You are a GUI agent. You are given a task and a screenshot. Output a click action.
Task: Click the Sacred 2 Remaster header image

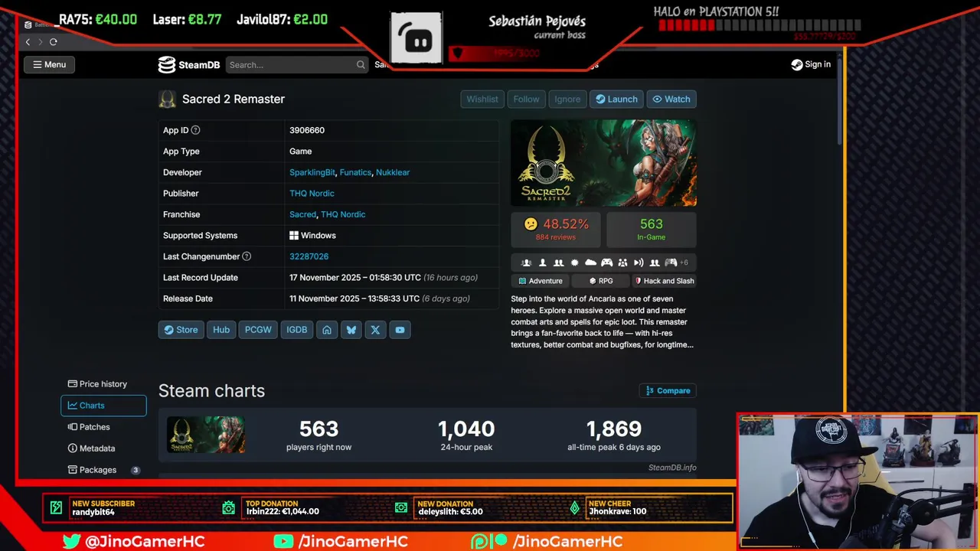(x=604, y=163)
